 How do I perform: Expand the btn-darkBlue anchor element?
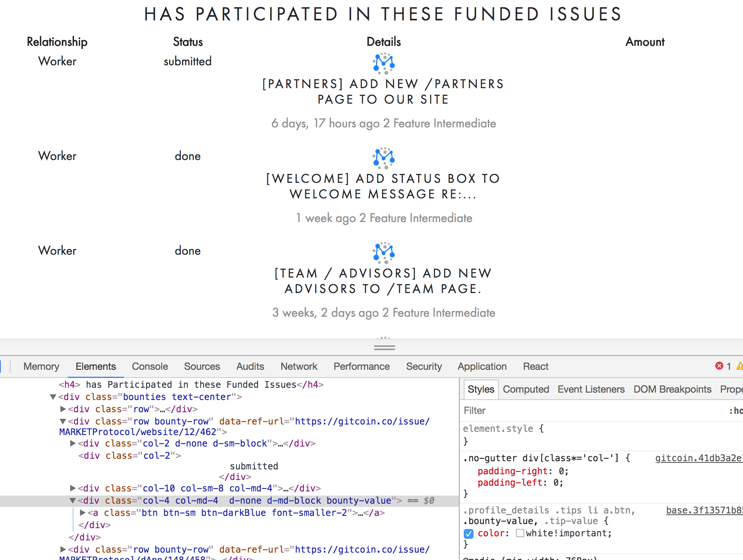(83, 513)
